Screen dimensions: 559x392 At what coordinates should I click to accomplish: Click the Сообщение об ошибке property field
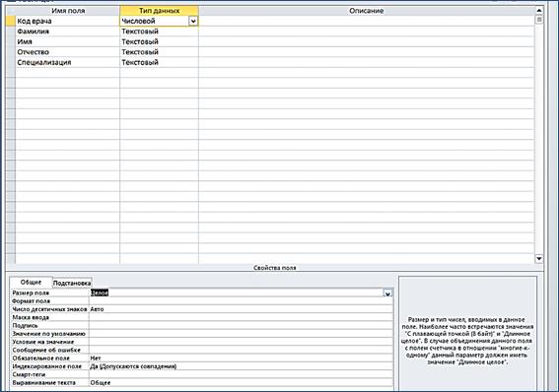(x=241, y=351)
